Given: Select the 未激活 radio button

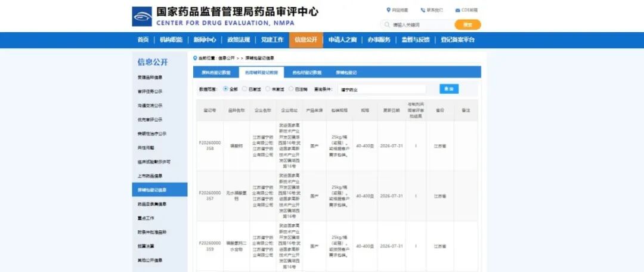Looking at the screenshot, I should (268, 89).
